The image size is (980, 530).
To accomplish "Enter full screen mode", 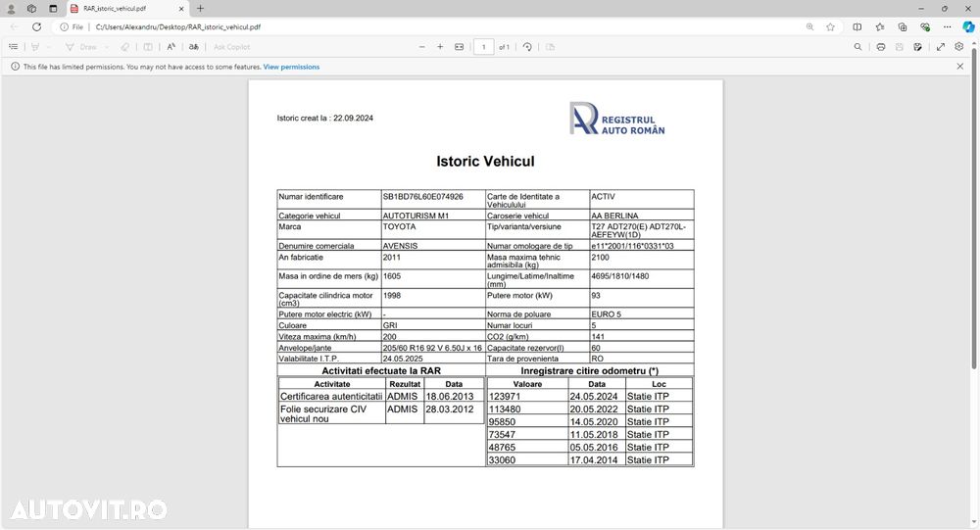I will click(940, 47).
